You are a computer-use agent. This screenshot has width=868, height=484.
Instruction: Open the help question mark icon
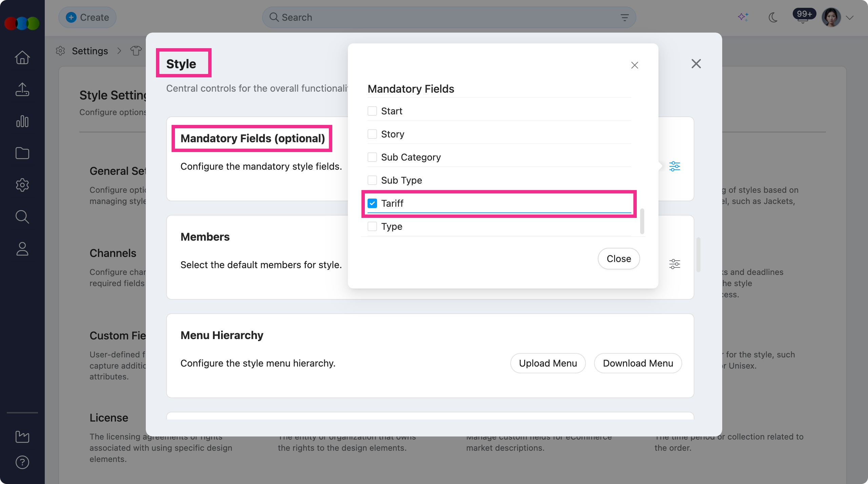[x=22, y=462]
